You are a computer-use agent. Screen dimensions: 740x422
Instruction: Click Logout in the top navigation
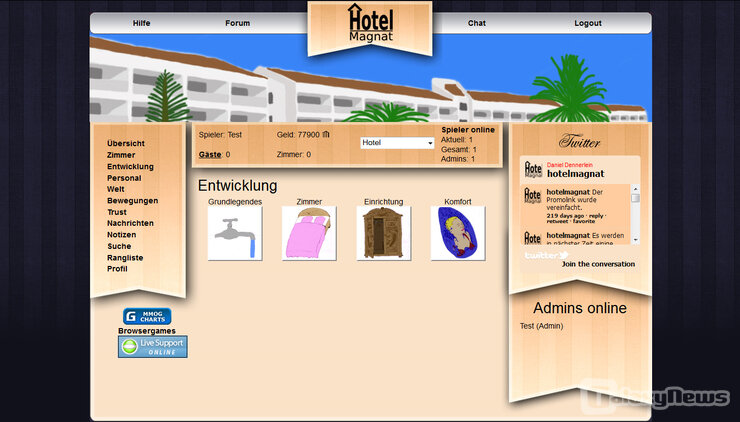coord(588,23)
